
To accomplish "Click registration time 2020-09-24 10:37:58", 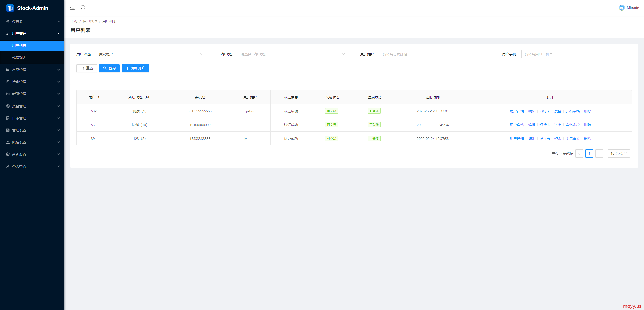I will click(433, 139).
